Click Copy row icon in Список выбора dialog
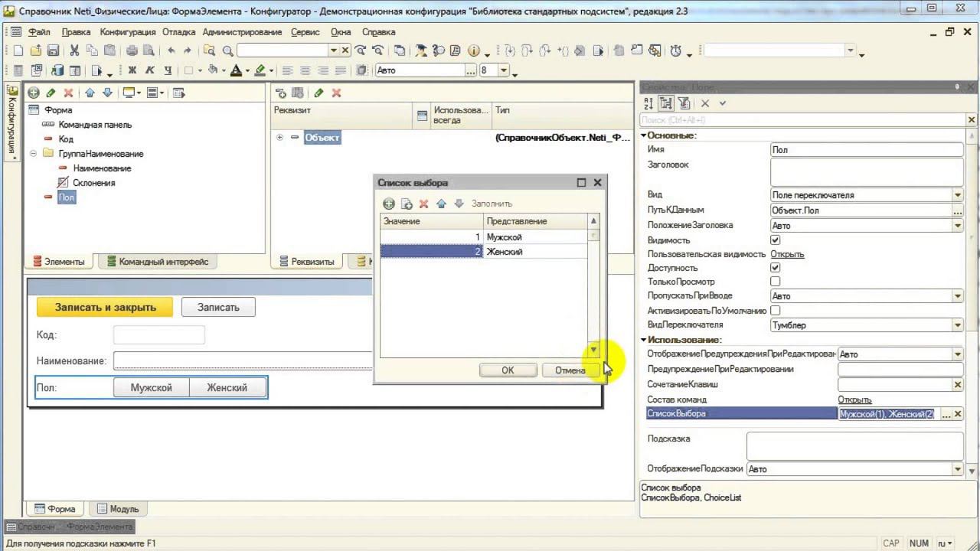This screenshot has width=980, height=551. 407,204
